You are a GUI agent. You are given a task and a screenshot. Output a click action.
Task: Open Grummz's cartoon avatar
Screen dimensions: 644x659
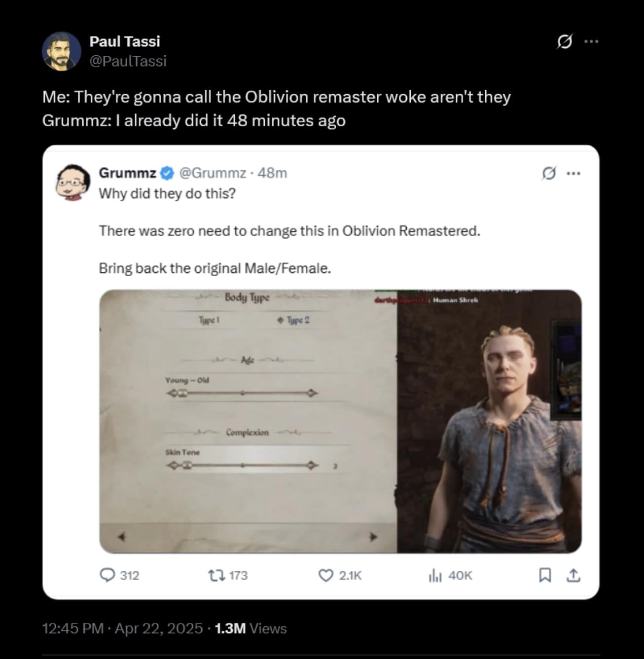point(73,183)
